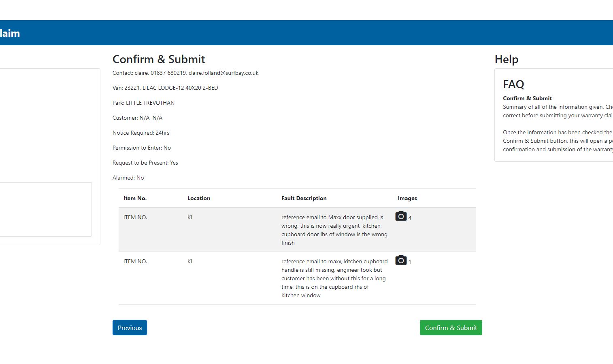Open camera icon for missing cupboard handle item
This screenshot has width=613, height=364.
pos(400,260)
